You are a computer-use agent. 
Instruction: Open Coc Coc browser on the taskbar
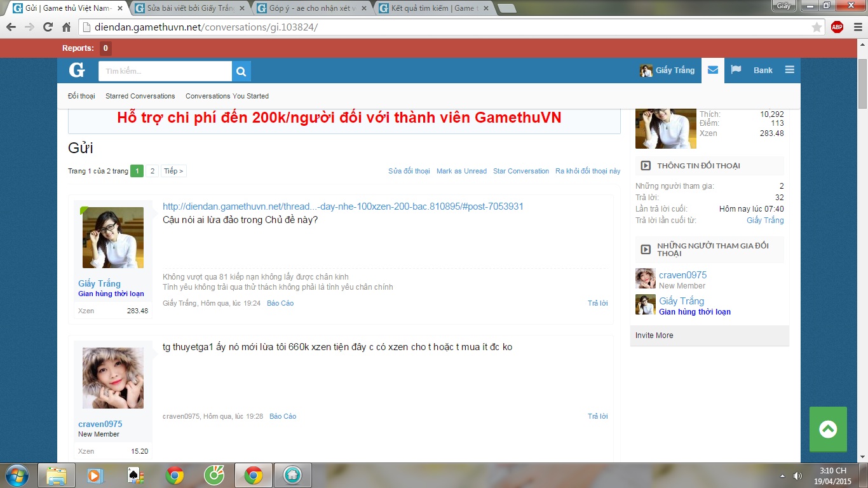click(214, 475)
